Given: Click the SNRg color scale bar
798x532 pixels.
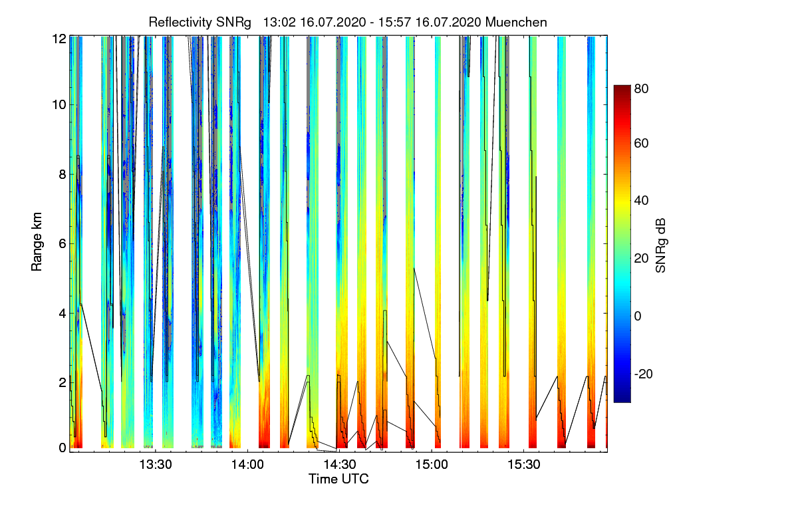Looking at the screenshot, I should [x=622, y=243].
